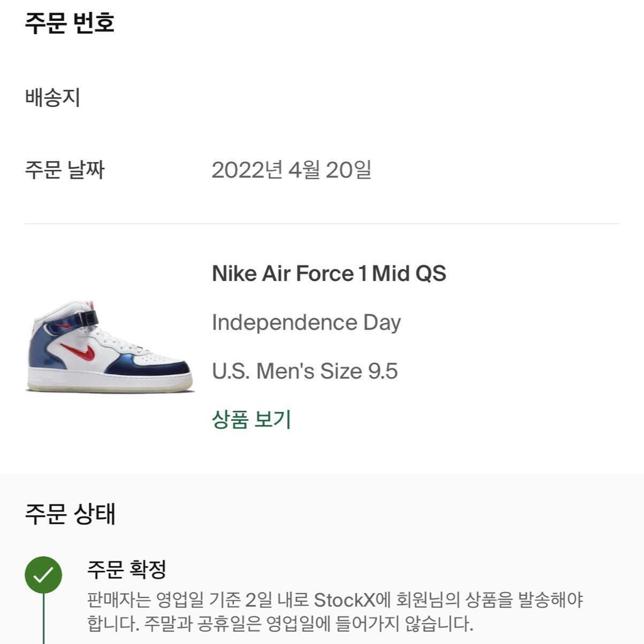Viewport: 644px width, 644px height.
Task: Click the 주문 확정 status title
Action: tap(127, 569)
